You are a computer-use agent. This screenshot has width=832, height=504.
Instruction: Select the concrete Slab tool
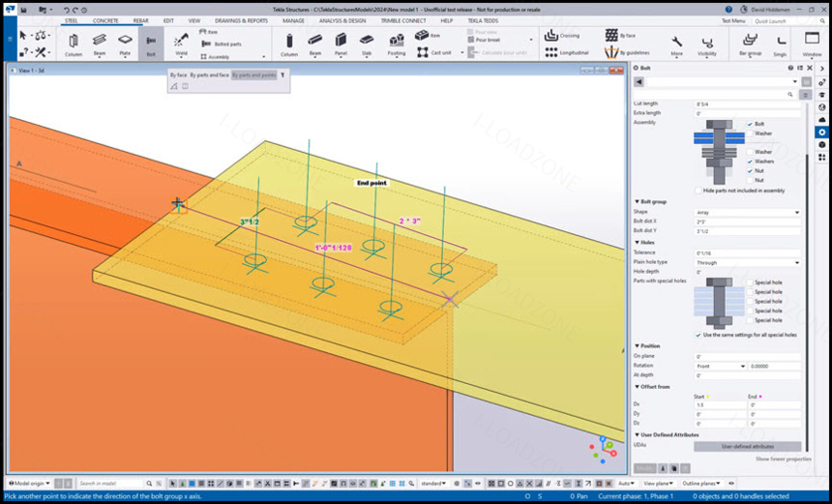pos(367,44)
